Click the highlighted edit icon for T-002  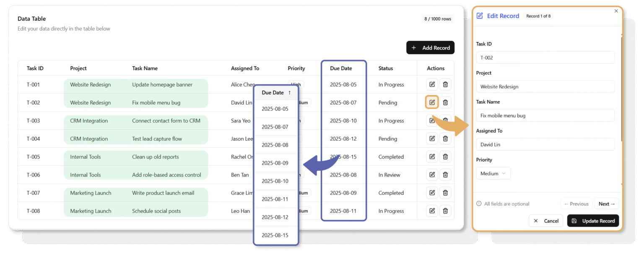pos(432,102)
